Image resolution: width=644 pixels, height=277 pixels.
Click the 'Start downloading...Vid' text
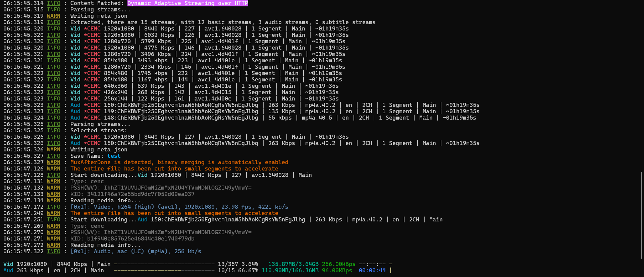[x=109, y=175]
